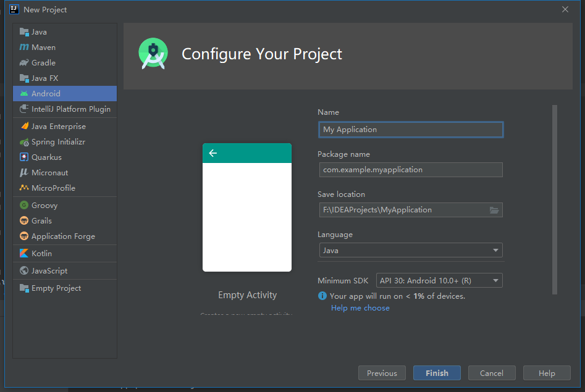Select Application Forge text in list
This screenshot has height=392, width=585.
point(63,236)
